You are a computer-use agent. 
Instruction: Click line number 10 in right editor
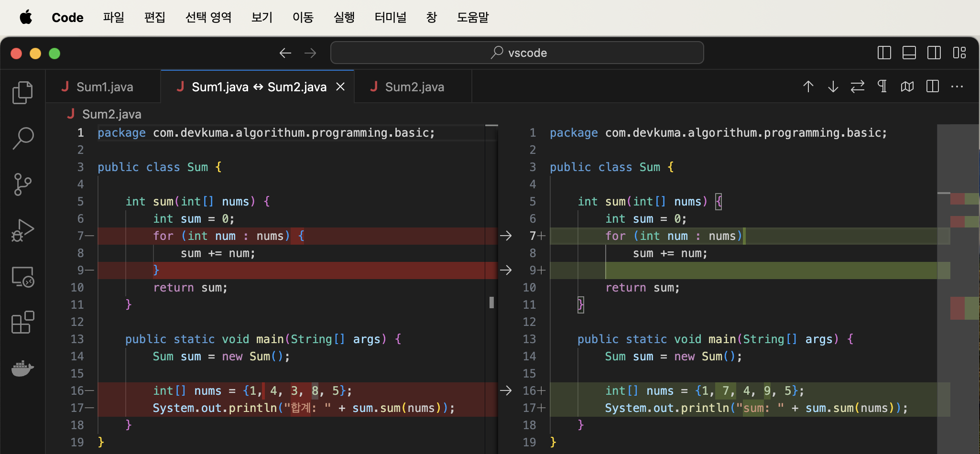[529, 287]
